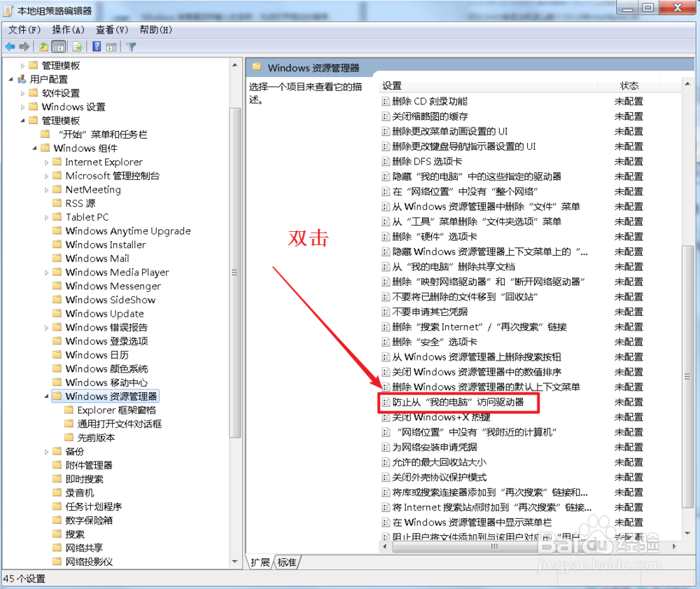The height and width of the screenshot is (589, 700).
Task: Click the RSS 源 folder icon
Action: coord(57,203)
